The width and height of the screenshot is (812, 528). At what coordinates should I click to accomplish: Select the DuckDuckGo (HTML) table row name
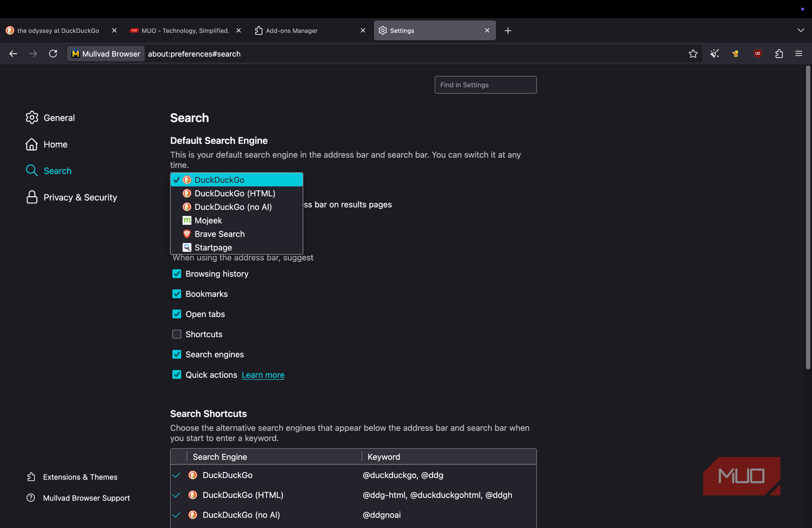(x=243, y=495)
